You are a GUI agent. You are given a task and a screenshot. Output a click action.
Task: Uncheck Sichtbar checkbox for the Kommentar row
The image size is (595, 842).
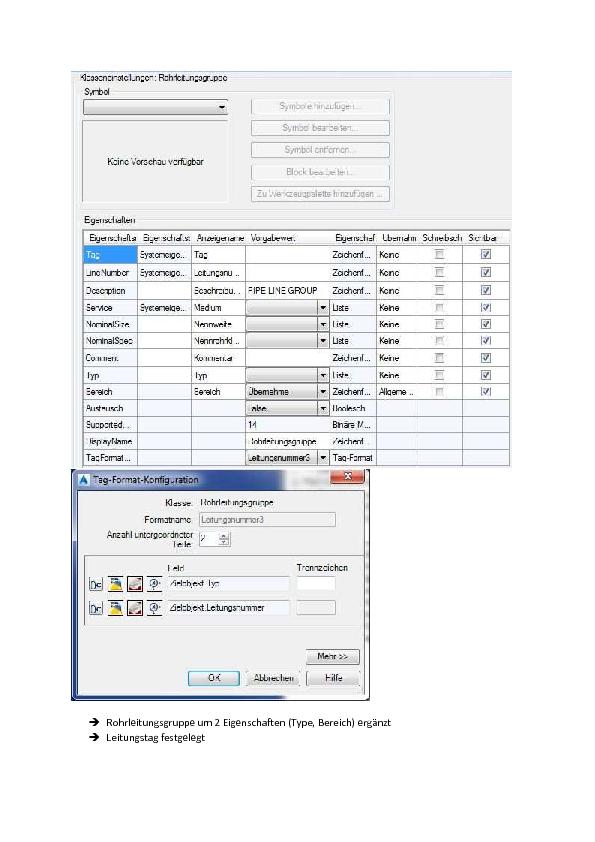pyautogui.click(x=485, y=358)
